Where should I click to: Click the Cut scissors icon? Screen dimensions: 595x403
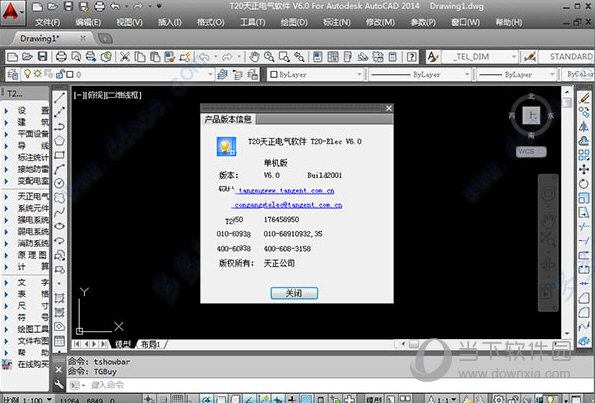125,57
